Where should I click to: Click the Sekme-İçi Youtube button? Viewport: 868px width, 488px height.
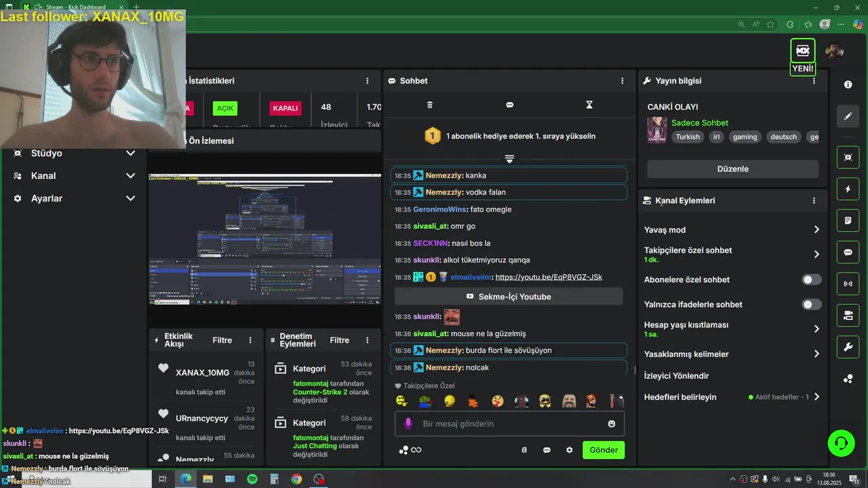pos(509,296)
